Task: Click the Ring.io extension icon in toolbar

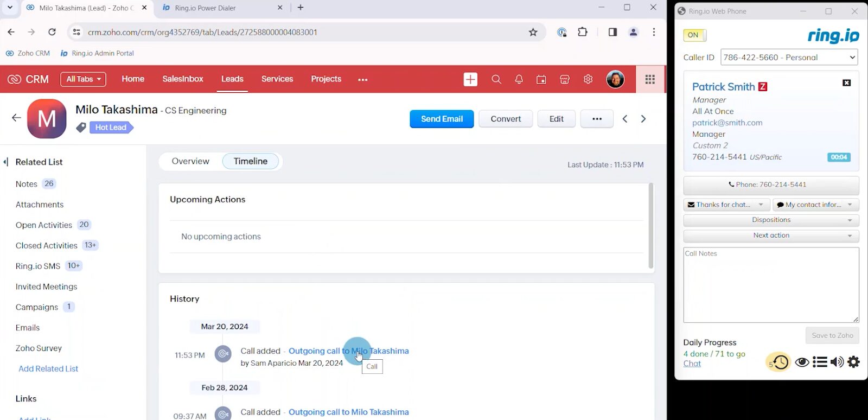Action: pyautogui.click(x=562, y=32)
